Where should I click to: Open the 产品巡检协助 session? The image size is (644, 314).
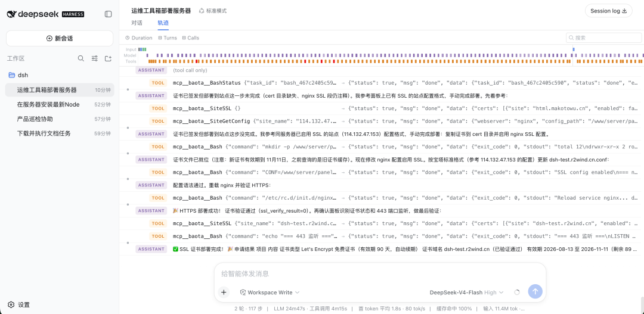click(60, 119)
